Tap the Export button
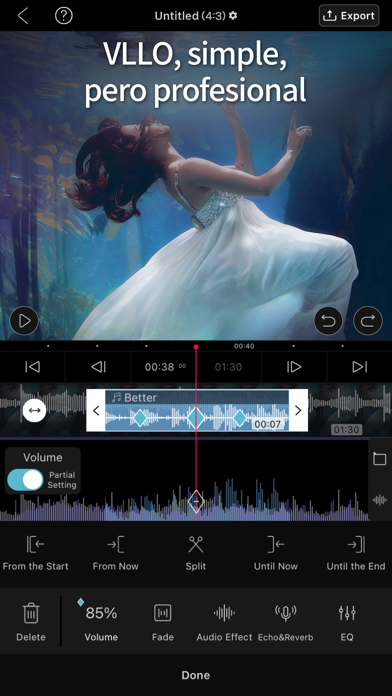 (x=349, y=16)
